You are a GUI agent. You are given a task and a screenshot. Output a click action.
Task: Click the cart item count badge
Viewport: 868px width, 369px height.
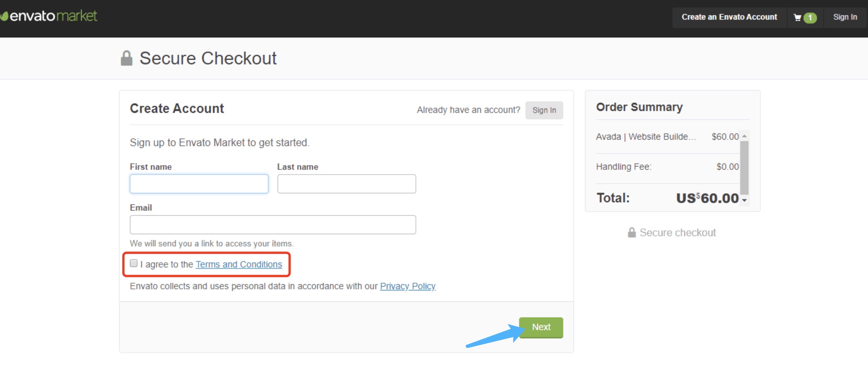tap(810, 18)
